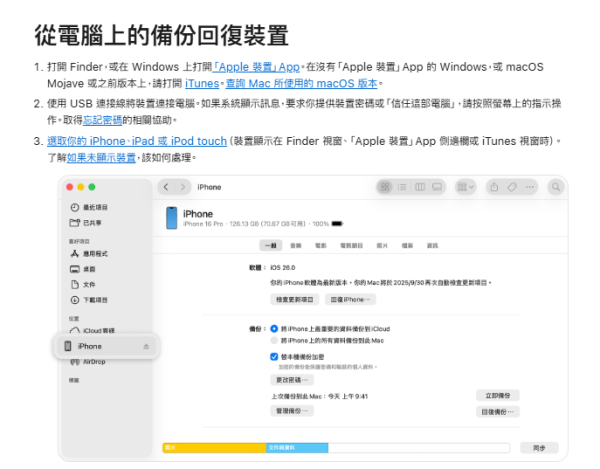The height and width of the screenshot is (469, 600).
Task: Open the Finder share icon
Action: (x=494, y=187)
